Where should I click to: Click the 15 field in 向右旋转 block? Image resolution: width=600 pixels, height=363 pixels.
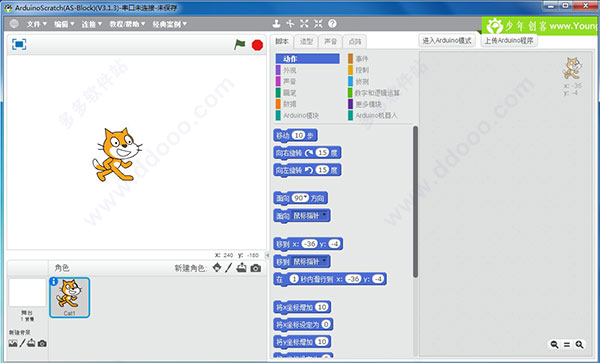click(x=323, y=153)
